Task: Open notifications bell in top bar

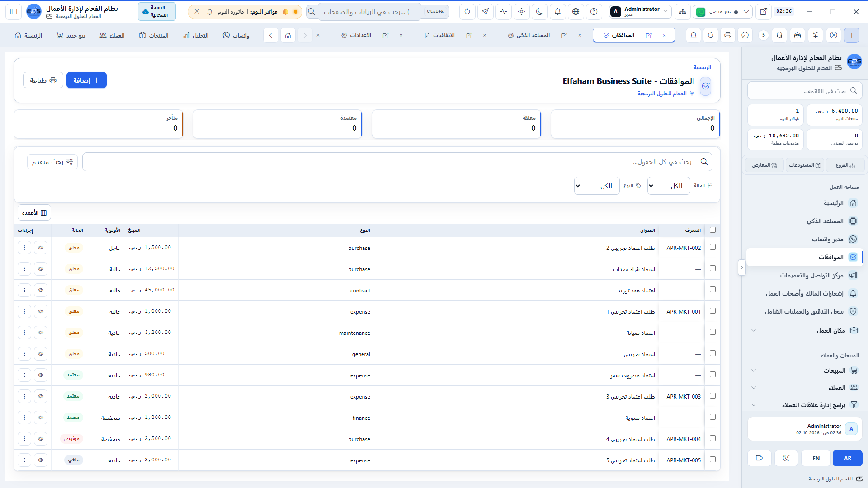Action: 558,12
